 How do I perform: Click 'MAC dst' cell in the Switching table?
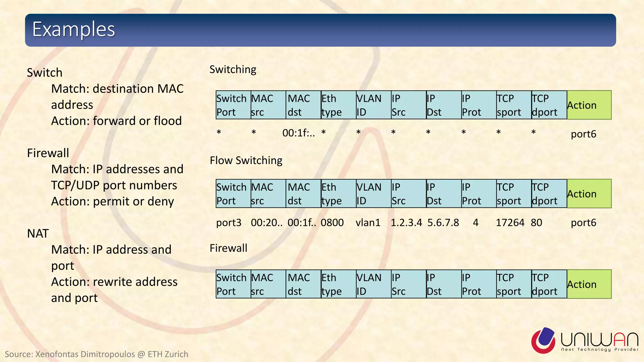click(x=303, y=105)
